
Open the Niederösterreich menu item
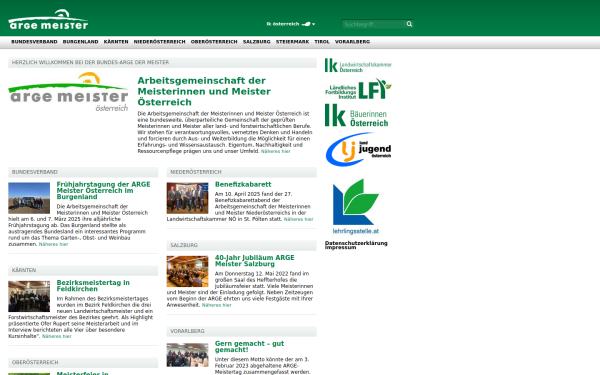[160, 42]
